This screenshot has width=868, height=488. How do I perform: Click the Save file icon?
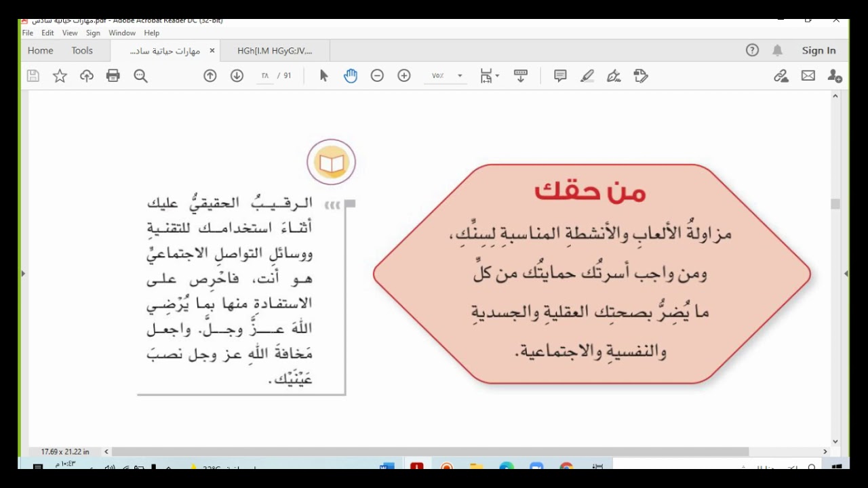pyautogui.click(x=33, y=76)
